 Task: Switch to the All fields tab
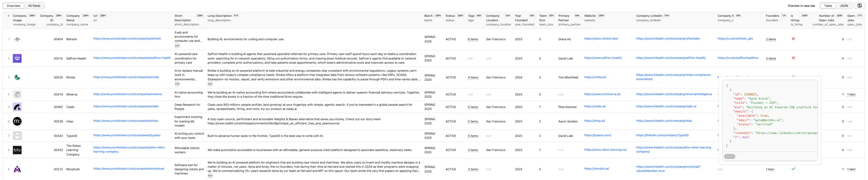pyautogui.click(x=34, y=6)
